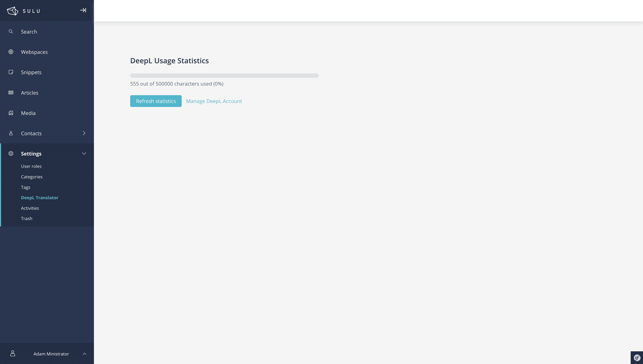The height and width of the screenshot is (364, 643).
Task: Collapse the Settings submenu
Action: pos(84,153)
